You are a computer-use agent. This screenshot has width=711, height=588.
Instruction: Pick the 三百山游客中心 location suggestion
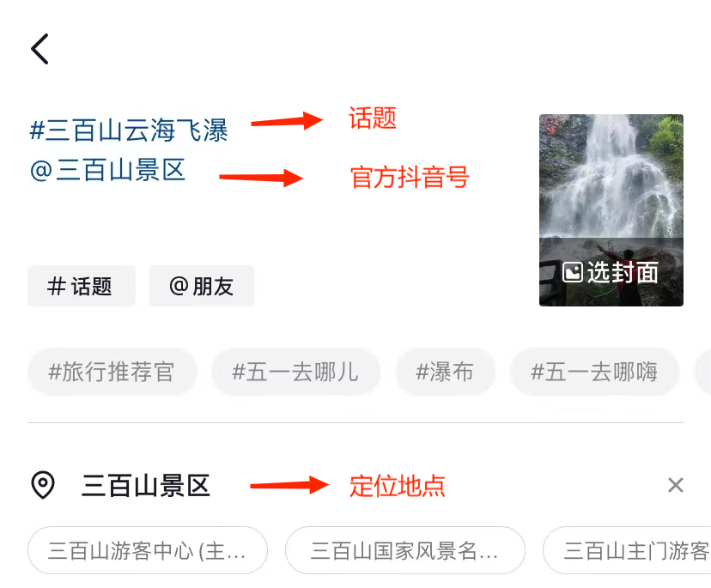pyautogui.click(x=148, y=550)
